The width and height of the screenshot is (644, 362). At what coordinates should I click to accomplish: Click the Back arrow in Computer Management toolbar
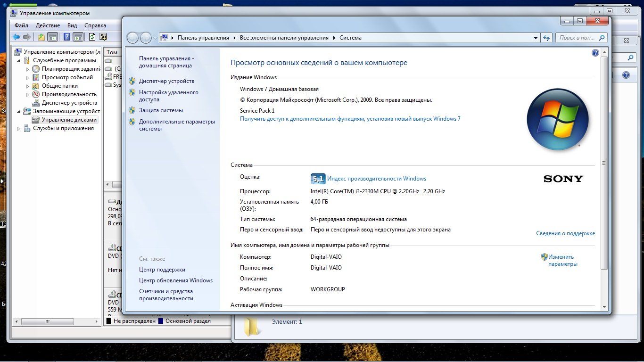[x=16, y=37]
